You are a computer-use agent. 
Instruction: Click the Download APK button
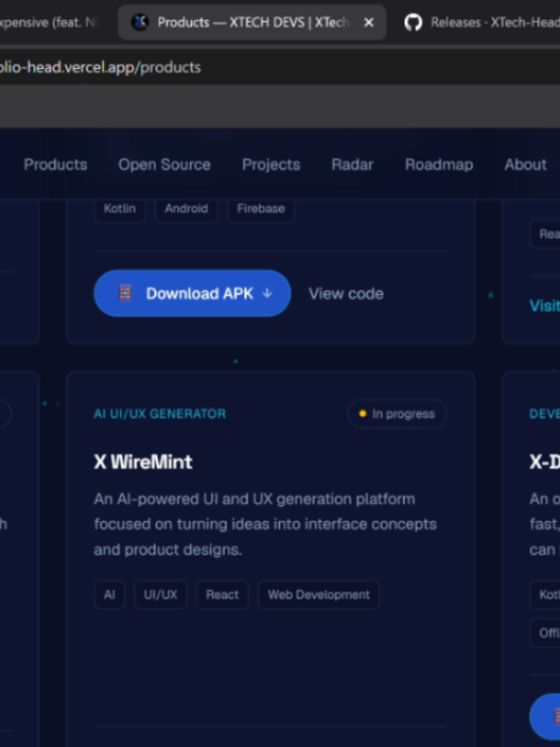pyautogui.click(x=192, y=293)
